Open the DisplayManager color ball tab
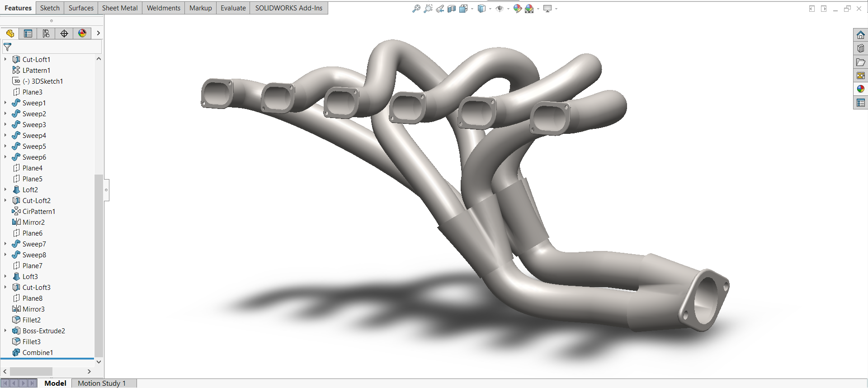The height and width of the screenshot is (388, 868). (x=82, y=33)
